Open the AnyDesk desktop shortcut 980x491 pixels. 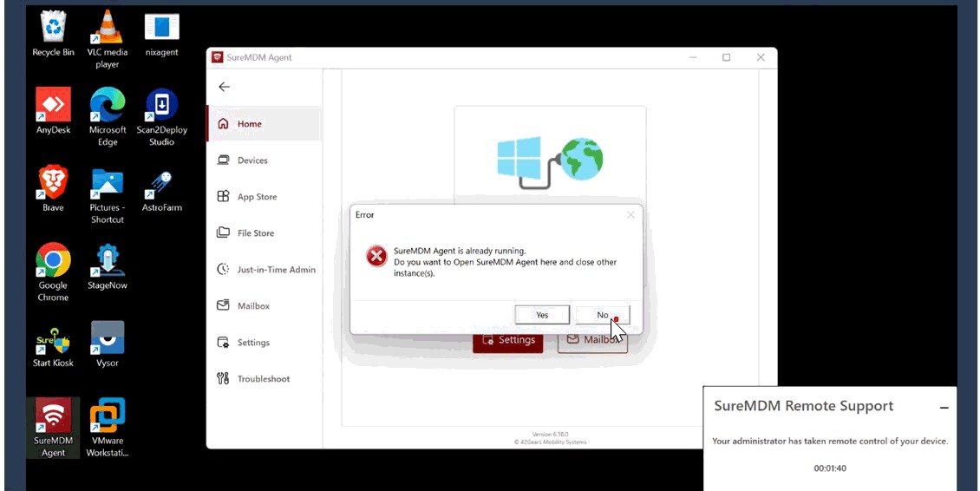[53, 106]
